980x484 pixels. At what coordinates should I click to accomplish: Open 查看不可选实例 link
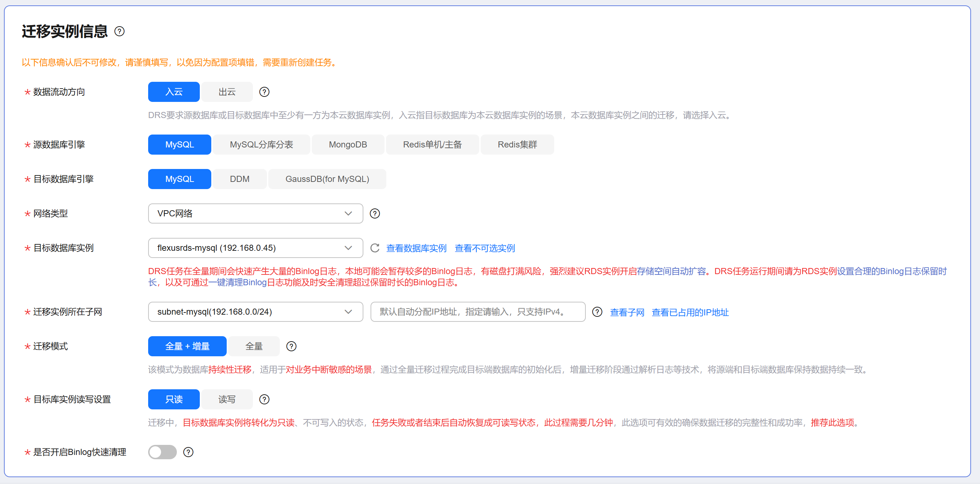click(x=485, y=249)
